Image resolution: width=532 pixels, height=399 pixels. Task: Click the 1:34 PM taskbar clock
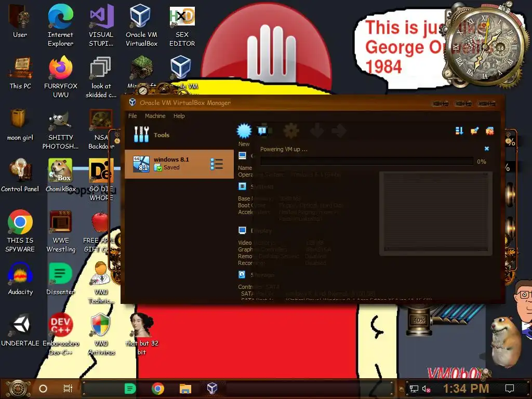[x=466, y=389]
